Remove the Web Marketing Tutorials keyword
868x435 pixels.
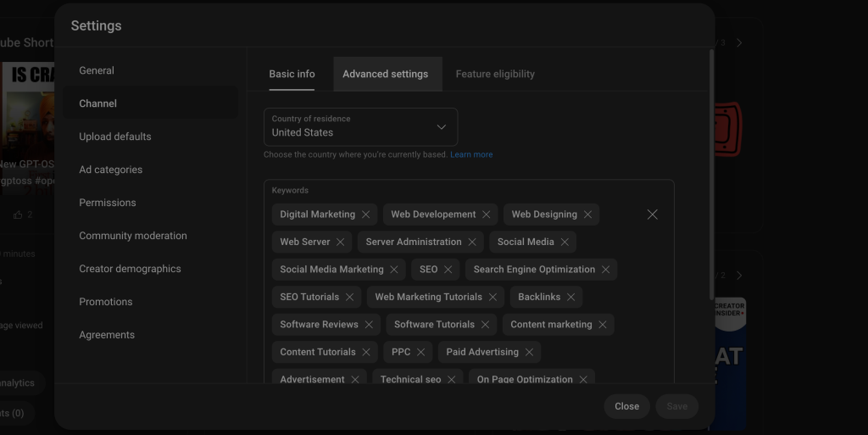point(492,297)
